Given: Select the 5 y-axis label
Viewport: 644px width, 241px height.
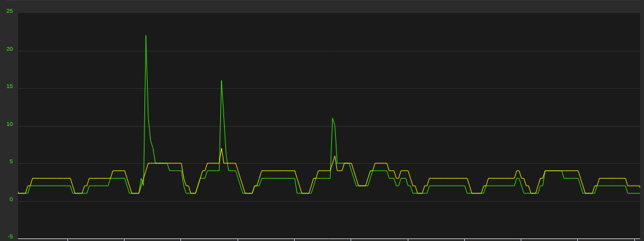Looking at the screenshot, I should (11, 161).
